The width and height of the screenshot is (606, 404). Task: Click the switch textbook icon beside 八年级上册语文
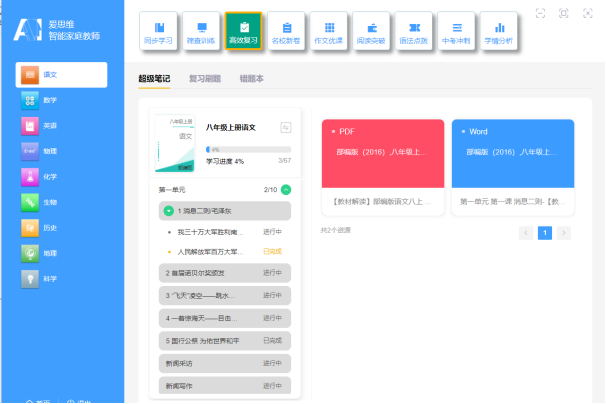pos(285,127)
